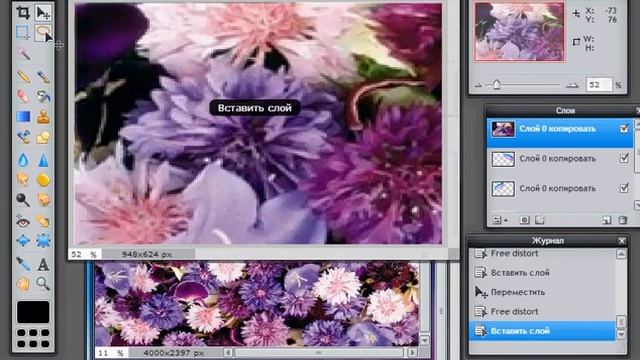Select the Color Replace tool
This screenshot has width=640, height=360.
pos(23,138)
